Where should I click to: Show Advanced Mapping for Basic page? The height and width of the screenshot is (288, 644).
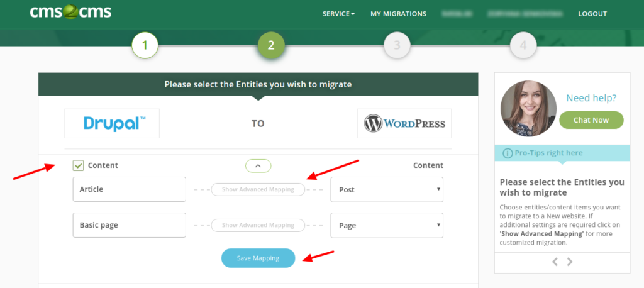pyautogui.click(x=258, y=225)
